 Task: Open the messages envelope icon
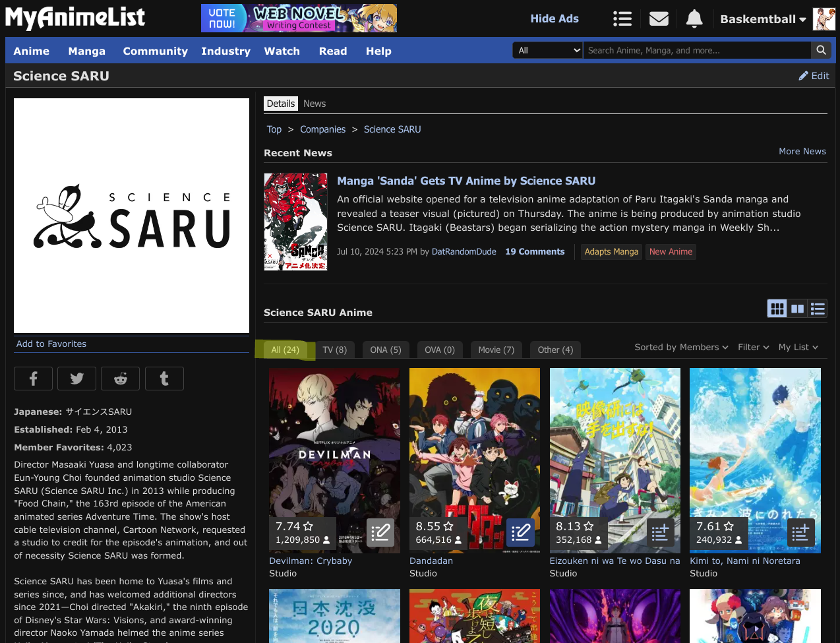click(x=659, y=19)
